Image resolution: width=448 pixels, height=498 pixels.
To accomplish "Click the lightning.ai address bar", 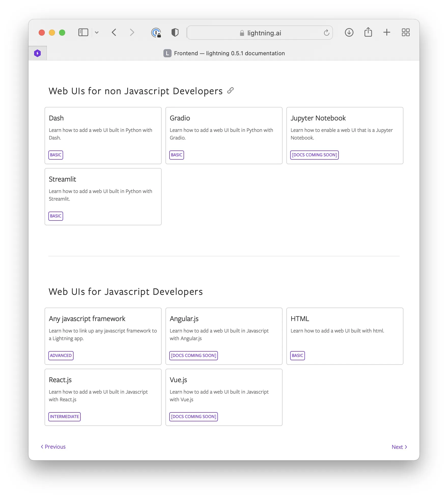I will 260,33.
